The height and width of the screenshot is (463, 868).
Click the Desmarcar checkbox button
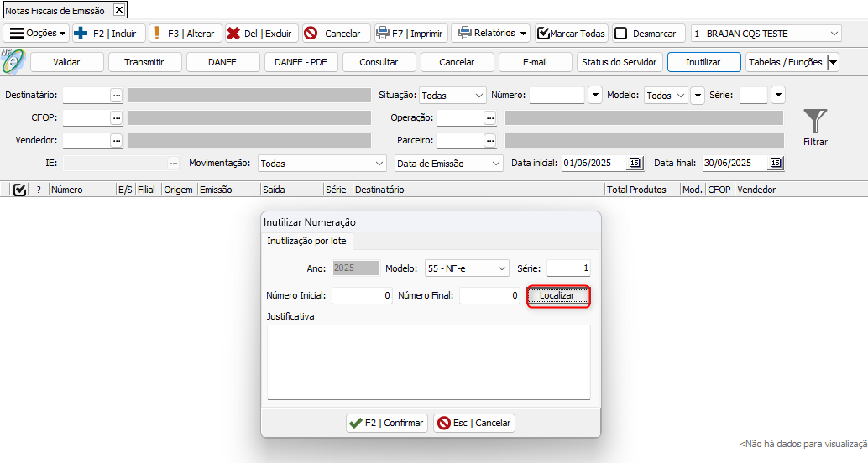click(646, 34)
